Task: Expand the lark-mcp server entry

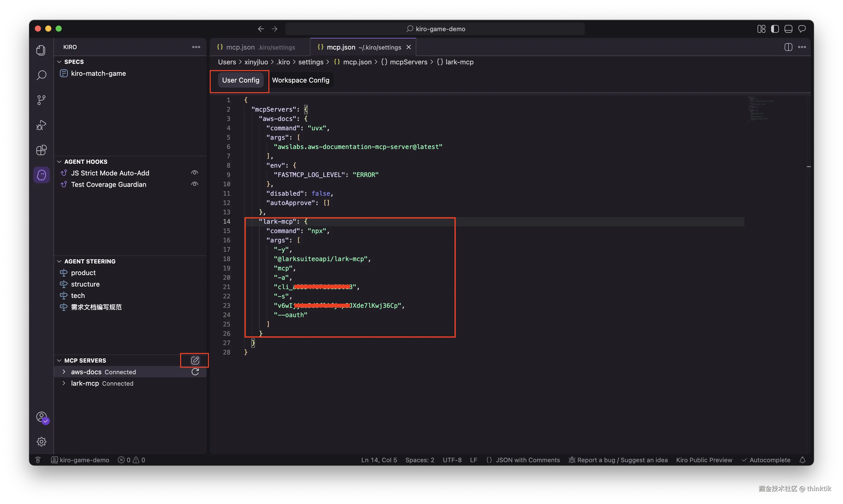Action: pos(64,383)
